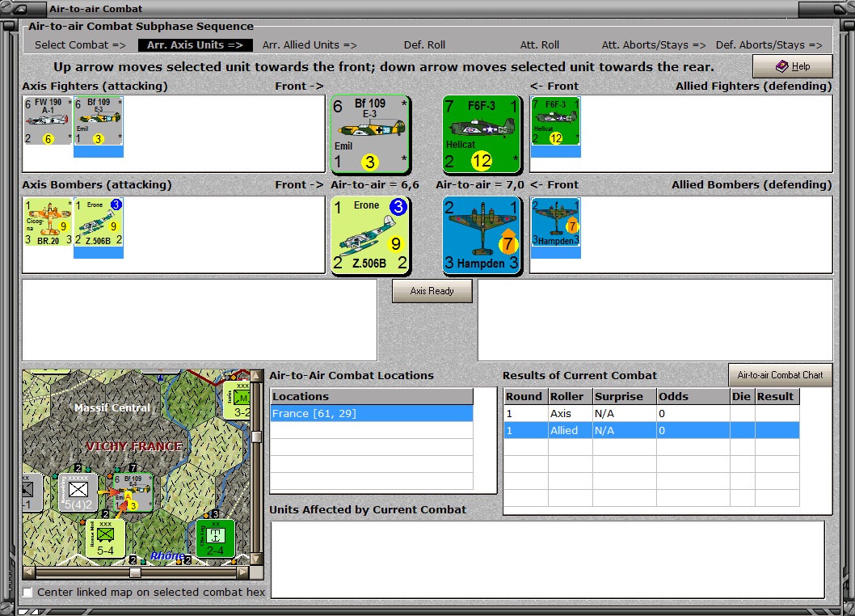Image resolution: width=855 pixels, height=616 pixels.
Task: Click the large F6F-3 Hellcat front counter
Action: click(x=482, y=134)
